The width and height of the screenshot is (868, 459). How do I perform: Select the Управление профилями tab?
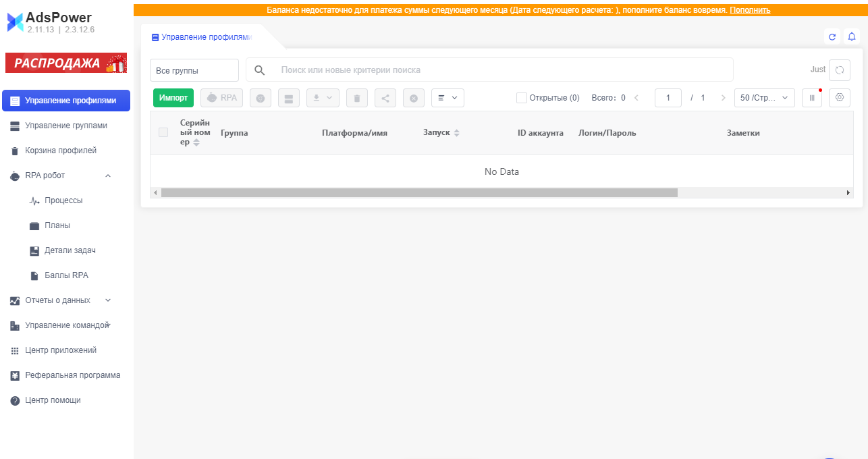(202, 37)
